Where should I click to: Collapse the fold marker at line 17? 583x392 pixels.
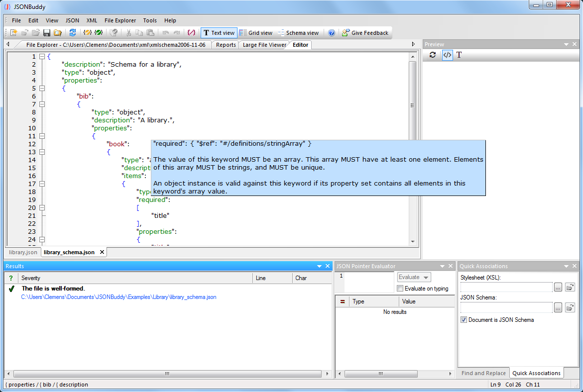click(x=42, y=184)
